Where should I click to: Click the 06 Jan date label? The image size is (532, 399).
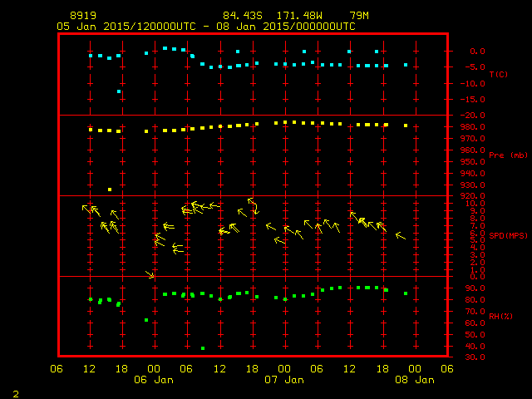[x=154, y=380]
